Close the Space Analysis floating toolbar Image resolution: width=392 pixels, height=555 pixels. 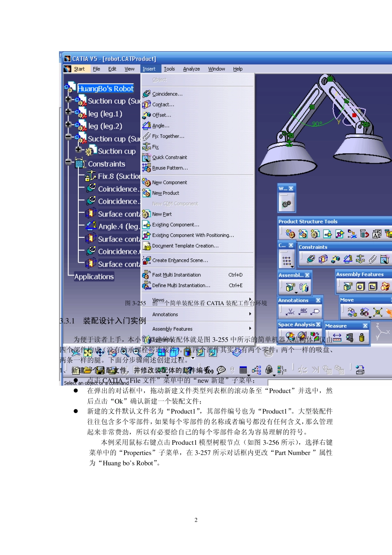[x=318, y=325]
